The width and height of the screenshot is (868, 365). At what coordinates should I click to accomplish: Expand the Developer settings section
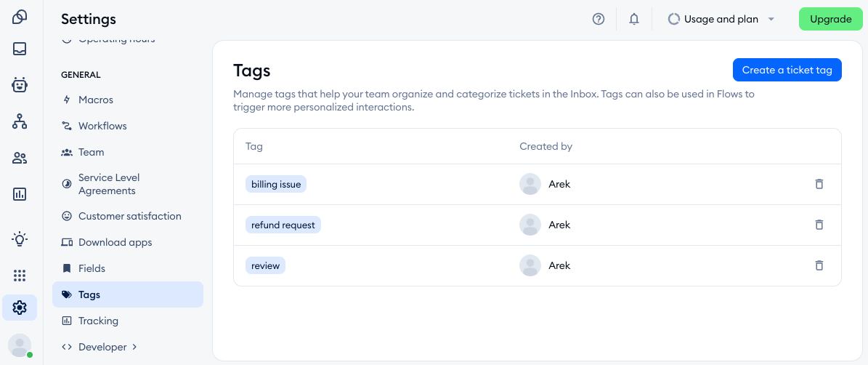(107, 347)
